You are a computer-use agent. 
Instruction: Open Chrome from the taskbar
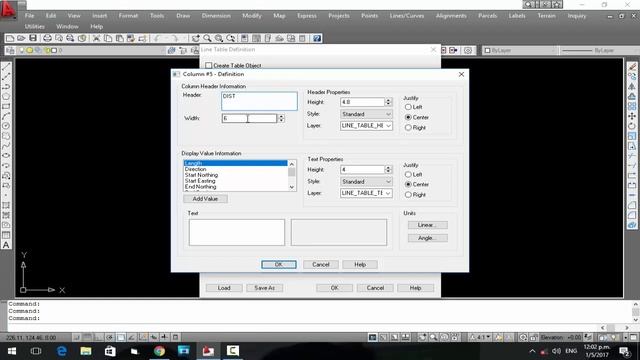pos(160,351)
